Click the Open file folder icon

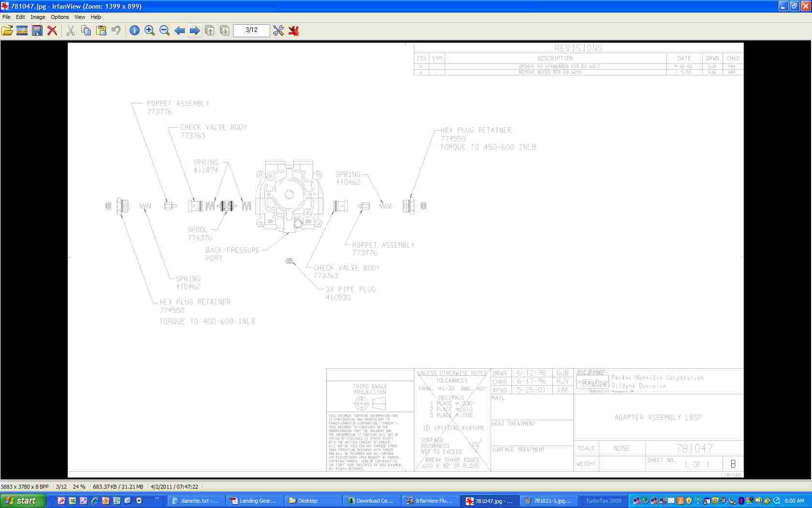pyautogui.click(x=7, y=30)
